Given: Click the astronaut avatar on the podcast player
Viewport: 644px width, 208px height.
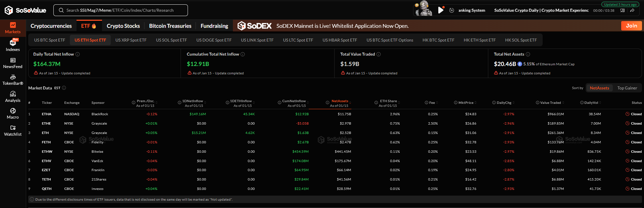Looking at the screenshot, I should click(x=424, y=8).
